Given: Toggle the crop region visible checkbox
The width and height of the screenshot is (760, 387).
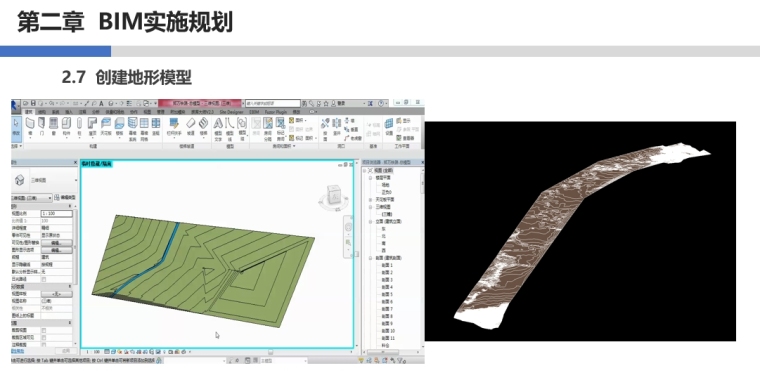Looking at the screenshot, I should [44, 338].
